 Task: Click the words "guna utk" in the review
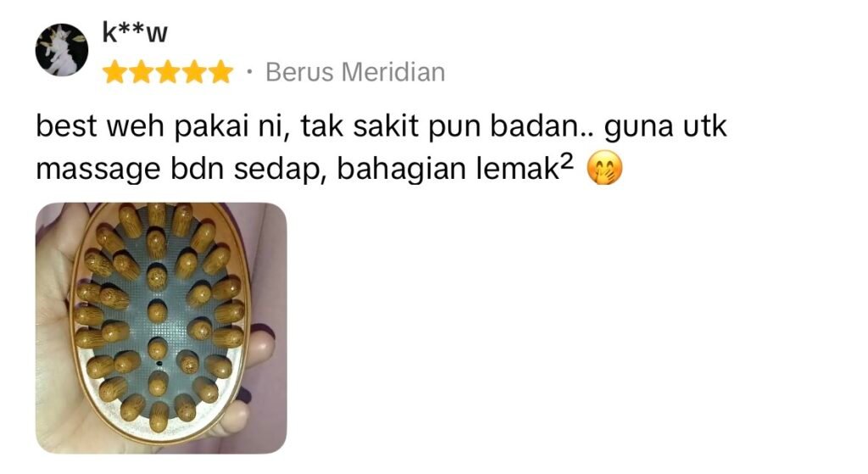(665, 127)
